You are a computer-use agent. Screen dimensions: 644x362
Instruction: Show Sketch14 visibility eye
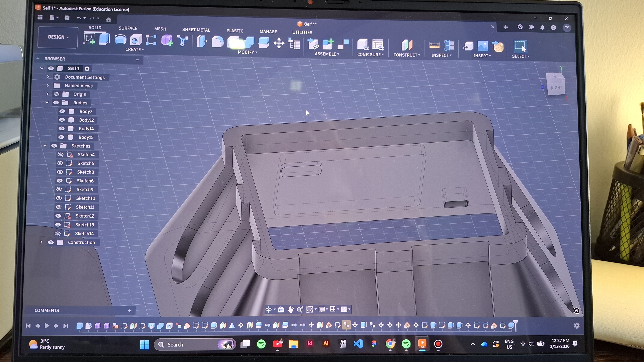[58, 234]
